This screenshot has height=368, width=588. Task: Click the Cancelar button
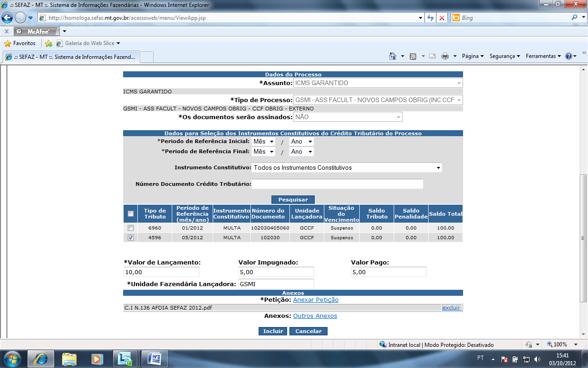308,331
